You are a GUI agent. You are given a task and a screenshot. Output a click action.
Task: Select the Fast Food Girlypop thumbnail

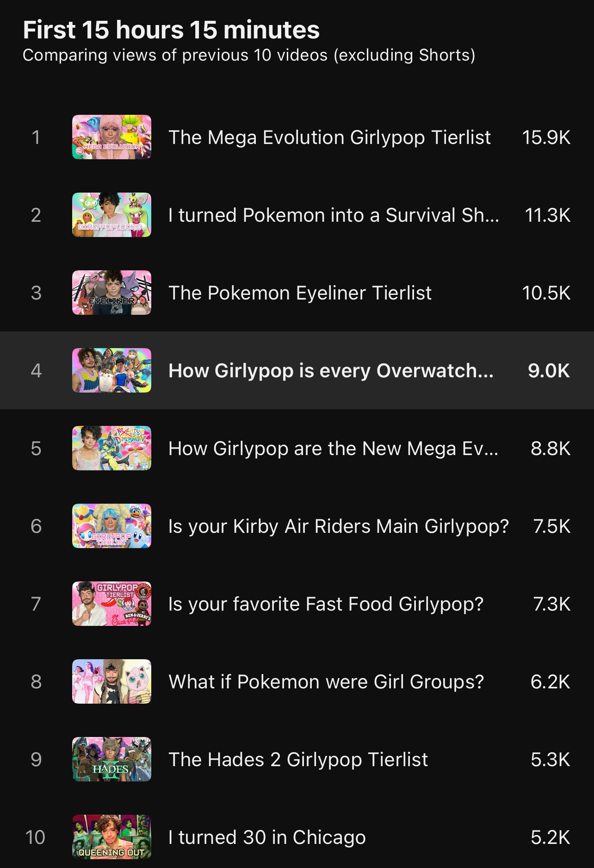[111, 604]
